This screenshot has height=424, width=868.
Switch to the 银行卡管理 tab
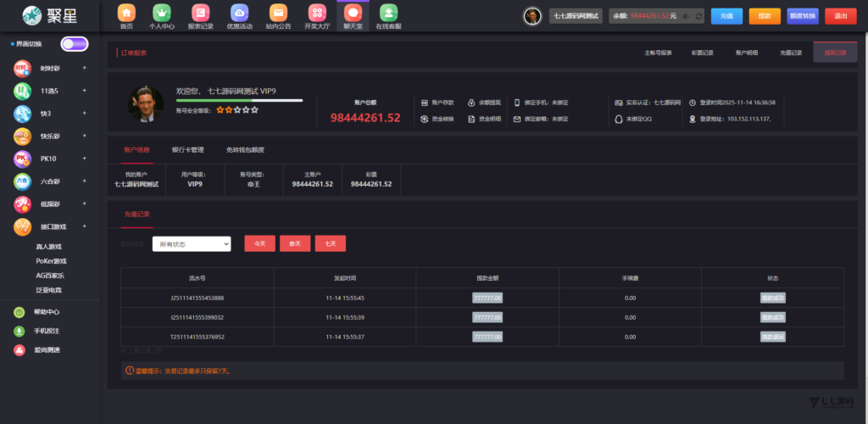187,150
